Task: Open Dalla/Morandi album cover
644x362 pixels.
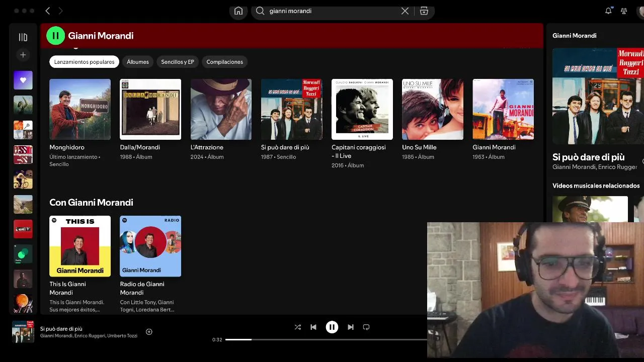Action: tap(150, 109)
